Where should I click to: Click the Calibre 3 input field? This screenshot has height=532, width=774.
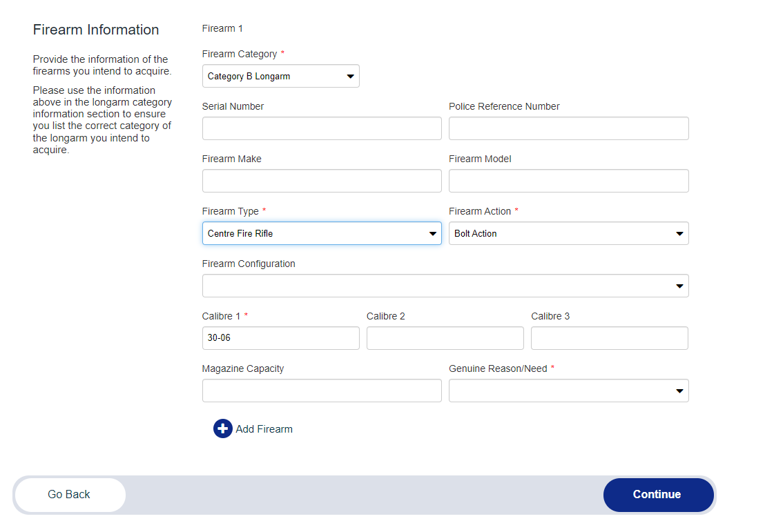coord(609,339)
